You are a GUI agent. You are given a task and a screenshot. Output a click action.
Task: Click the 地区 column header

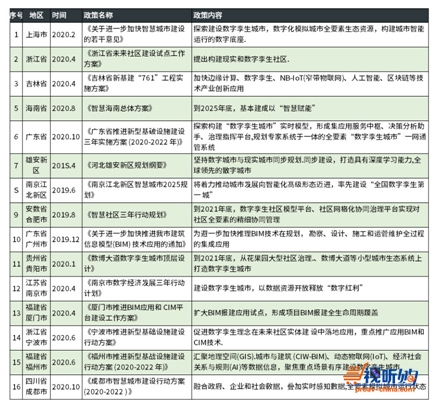pyautogui.click(x=36, y=15)
